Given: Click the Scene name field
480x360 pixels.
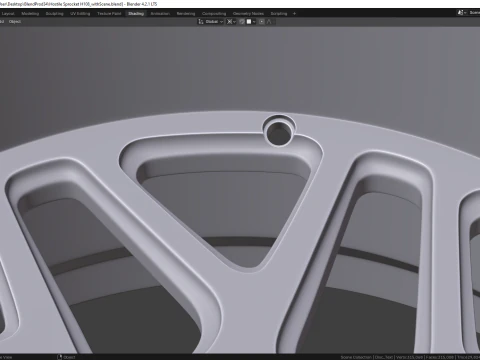Looking at the screenshot, I should coord(474,13).
